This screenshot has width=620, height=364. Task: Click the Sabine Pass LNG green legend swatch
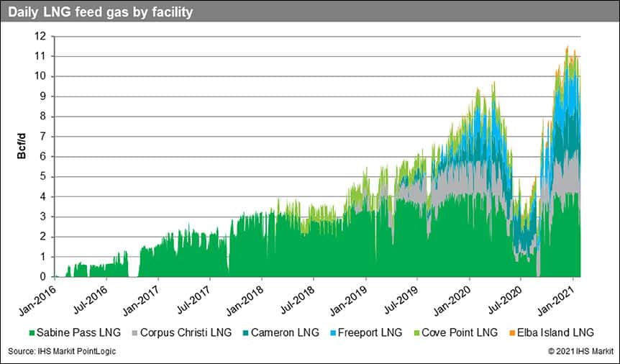(32, 333)
